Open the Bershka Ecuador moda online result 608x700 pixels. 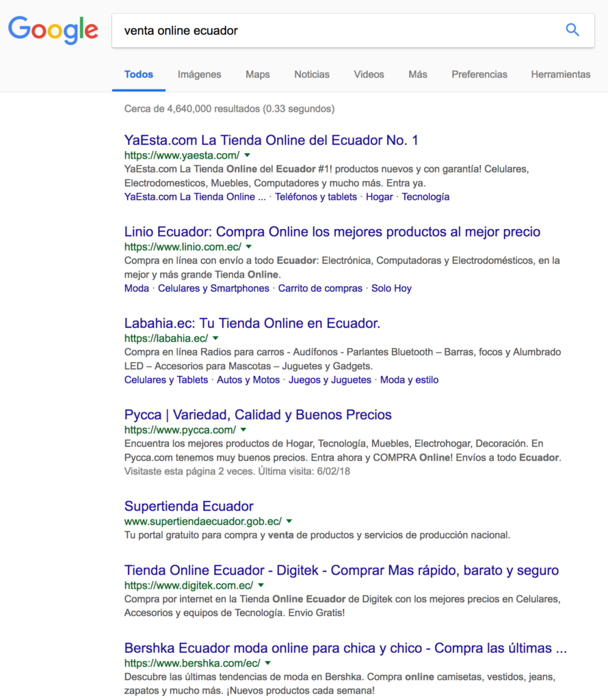click(x=345, y=648)
